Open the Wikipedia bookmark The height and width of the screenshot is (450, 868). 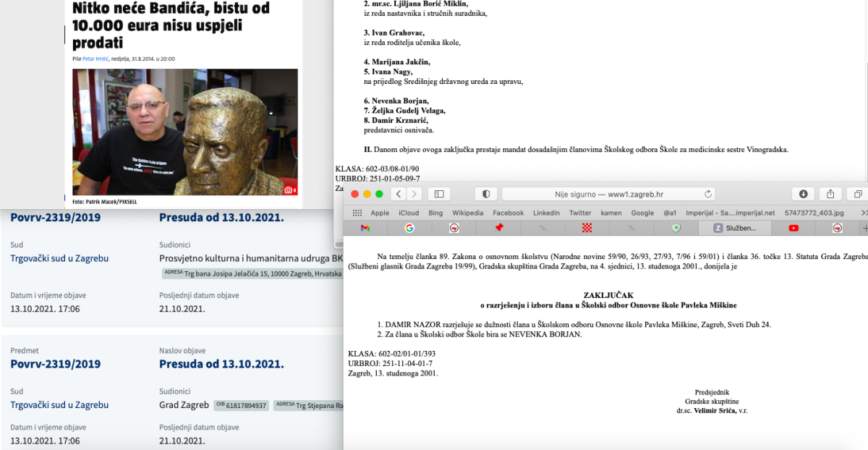click(x=467, y=213)
